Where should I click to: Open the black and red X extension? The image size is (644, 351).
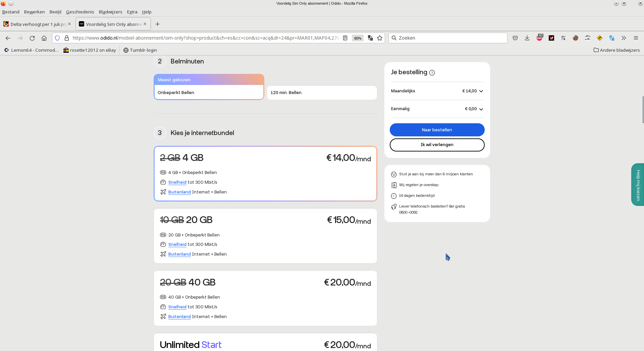[x=551, y=38]
